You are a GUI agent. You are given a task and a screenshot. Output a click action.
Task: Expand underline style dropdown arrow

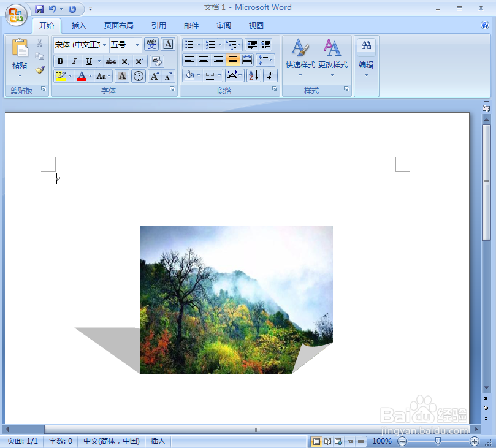(x=99, y=61)
